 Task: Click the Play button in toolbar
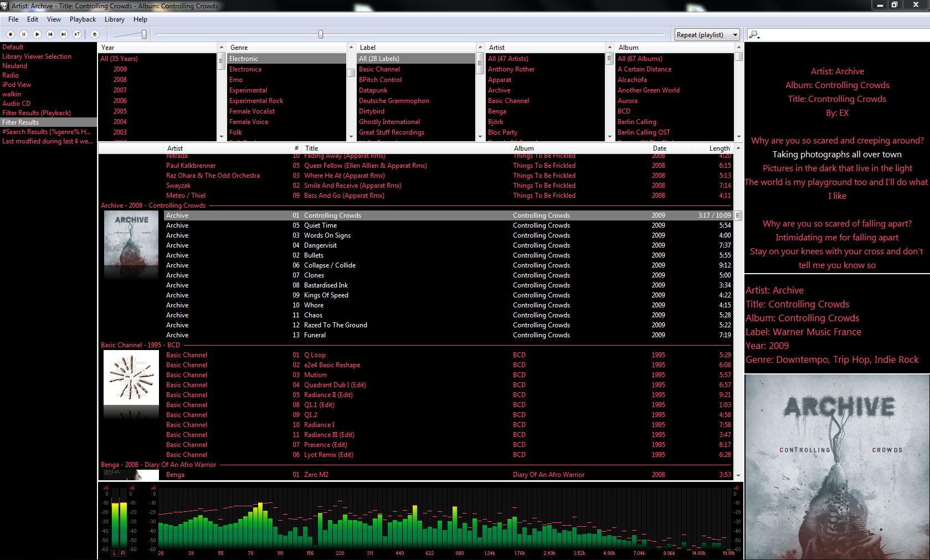(37, 34)
